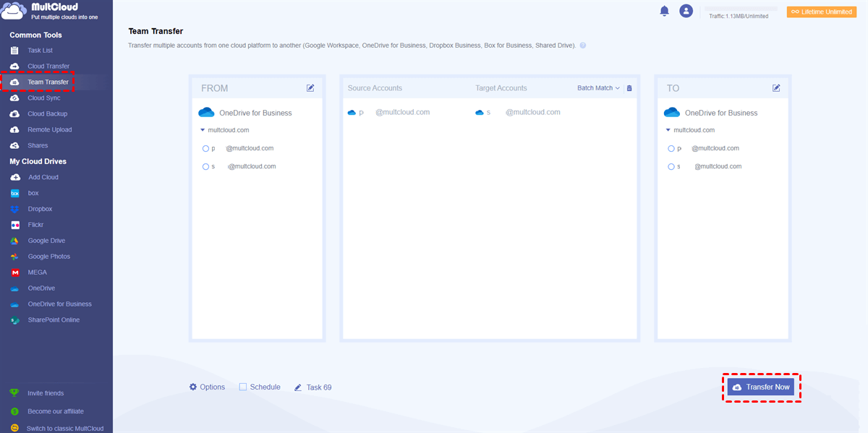This screenshot has width=868, height=433.
Task: Click the Transfer Now button
Action: point(761,387)
